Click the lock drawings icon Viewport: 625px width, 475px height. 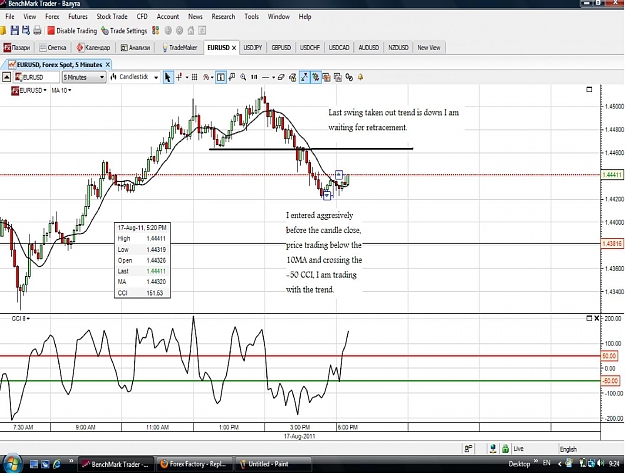293,77
